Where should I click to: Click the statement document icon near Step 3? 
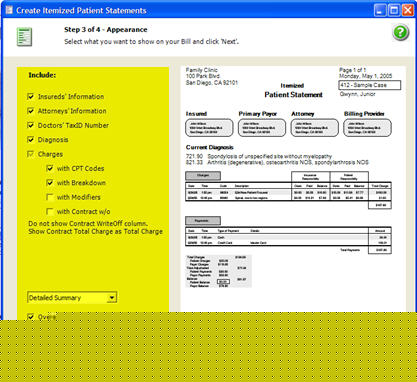pos(24,37)
